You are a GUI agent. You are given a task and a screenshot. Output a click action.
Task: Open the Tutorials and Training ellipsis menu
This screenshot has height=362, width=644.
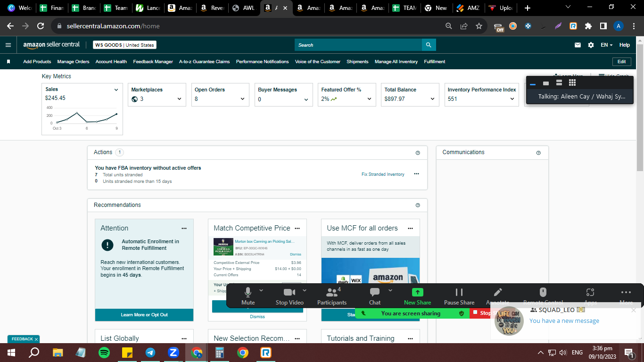tap(410, 338)
